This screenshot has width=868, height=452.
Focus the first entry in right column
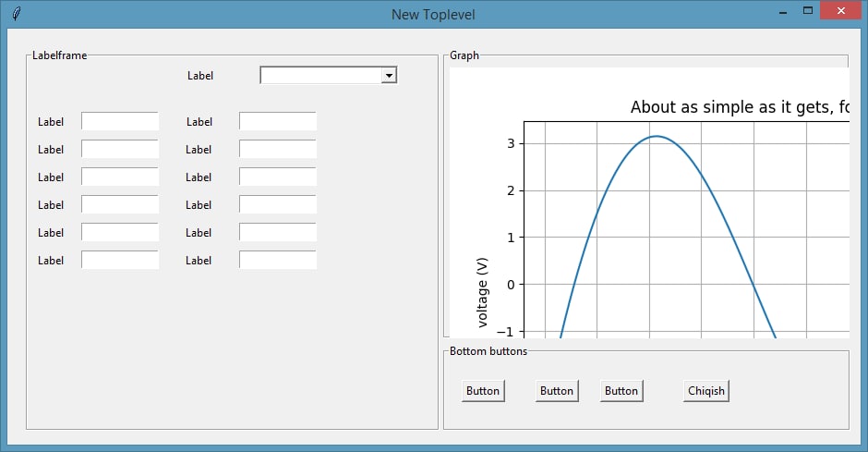pyautogui.click(x=278, y=121)
